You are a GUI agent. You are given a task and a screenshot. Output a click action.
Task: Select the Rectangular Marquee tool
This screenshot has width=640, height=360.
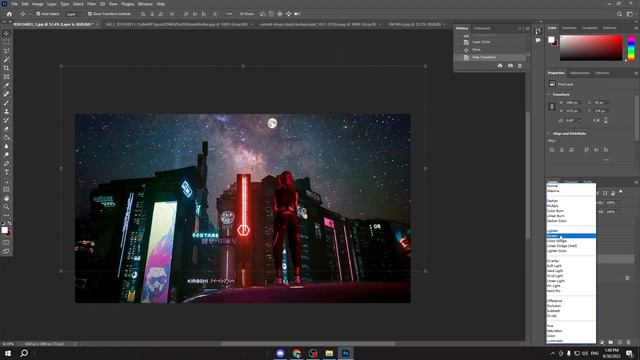pyautogui.click(x=6, y=42)
